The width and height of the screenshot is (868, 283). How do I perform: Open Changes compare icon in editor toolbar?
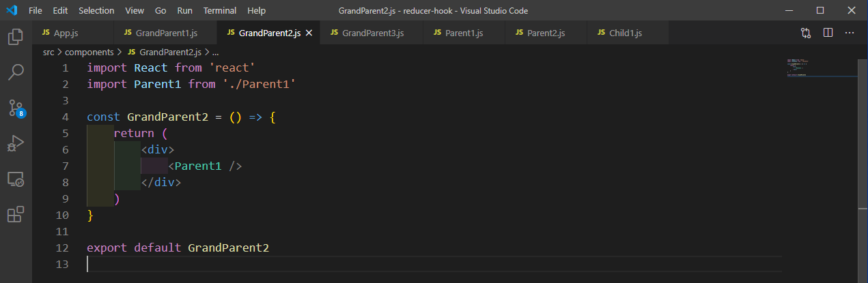[806, 33]
